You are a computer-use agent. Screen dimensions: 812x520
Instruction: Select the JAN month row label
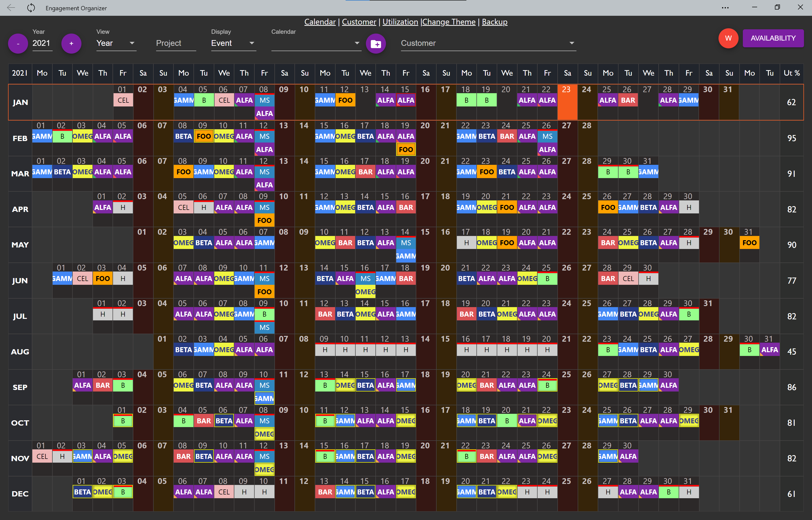[20, 103]
